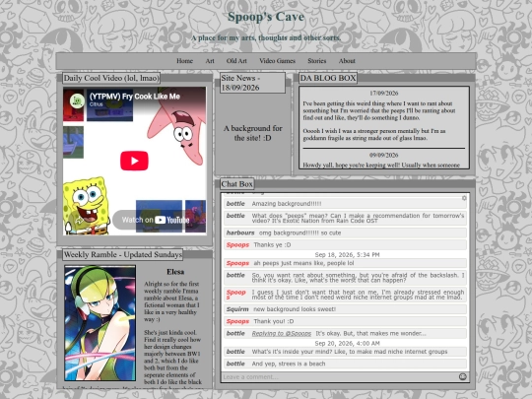Play the YouTube video with the red button
The image size is (532, 399).
pos(134,161)
